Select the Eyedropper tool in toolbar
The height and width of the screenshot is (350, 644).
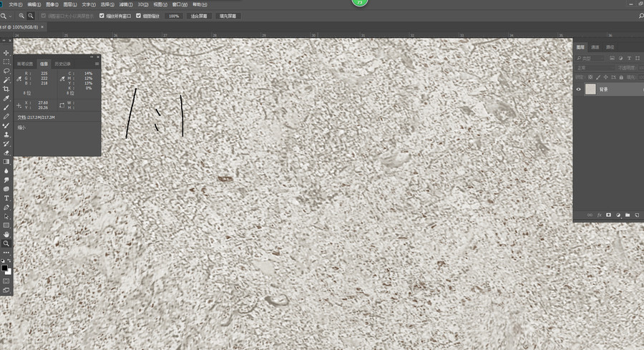(6, 98)
